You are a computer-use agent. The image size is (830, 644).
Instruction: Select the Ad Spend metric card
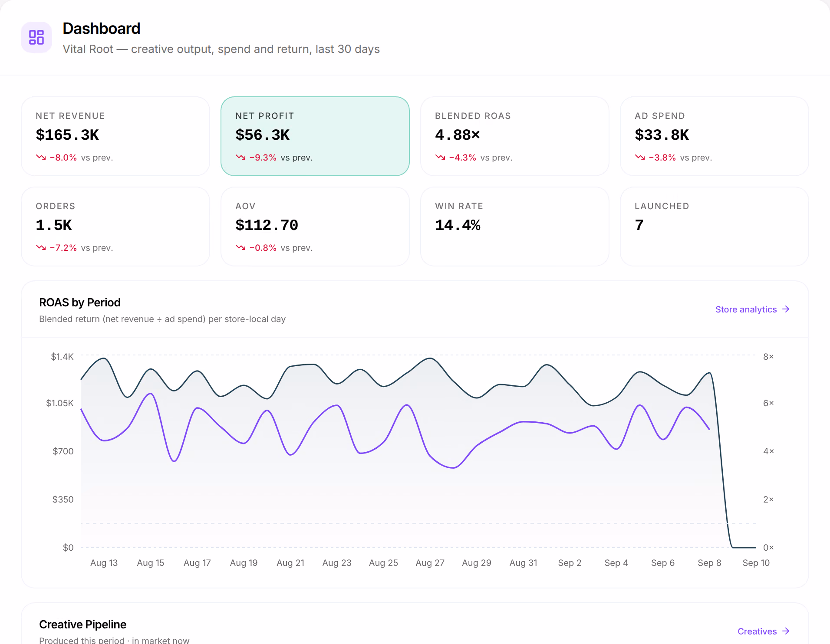[715, 136]
